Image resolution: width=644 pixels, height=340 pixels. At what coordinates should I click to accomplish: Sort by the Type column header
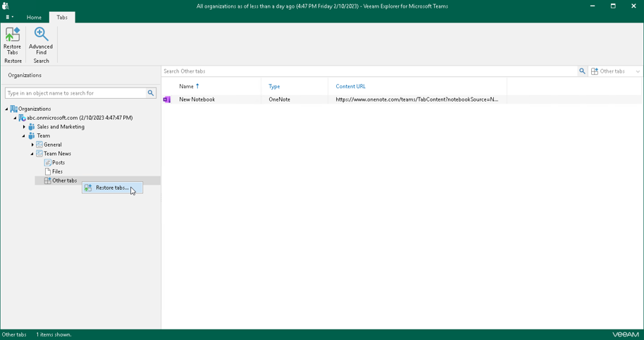[x=274, y=86]
